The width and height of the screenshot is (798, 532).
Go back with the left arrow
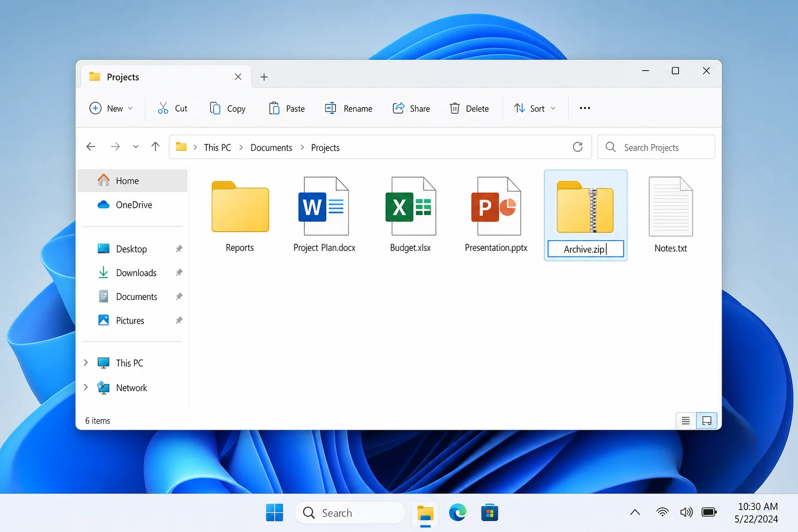91,147
